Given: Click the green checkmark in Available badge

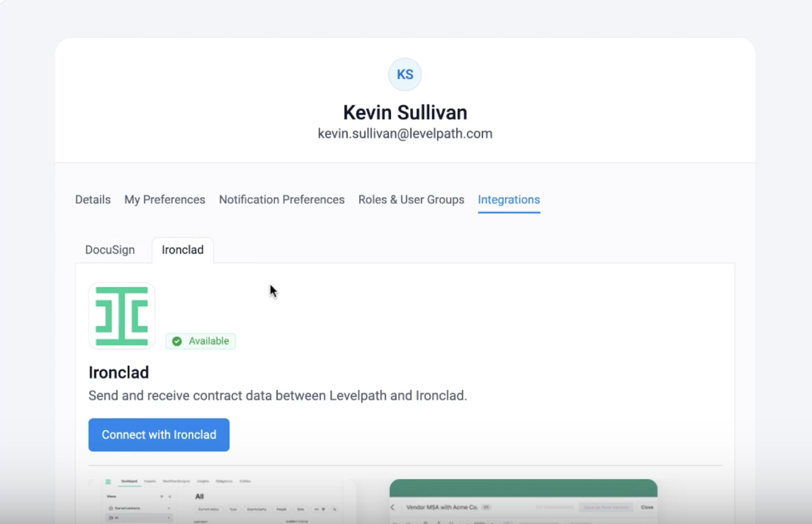Looking at the screenshot, I should pyautogui.click(x=177, y=341).
